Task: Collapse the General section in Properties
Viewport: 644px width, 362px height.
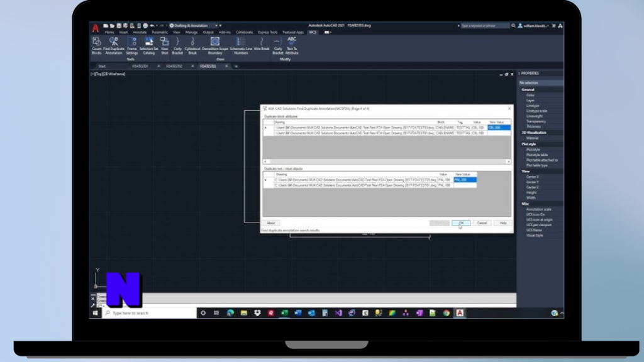Action: point(528,89)
